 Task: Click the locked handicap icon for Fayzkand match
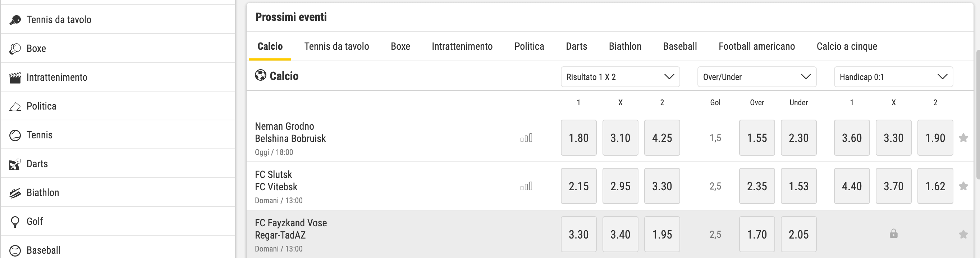tap(894, 233)
